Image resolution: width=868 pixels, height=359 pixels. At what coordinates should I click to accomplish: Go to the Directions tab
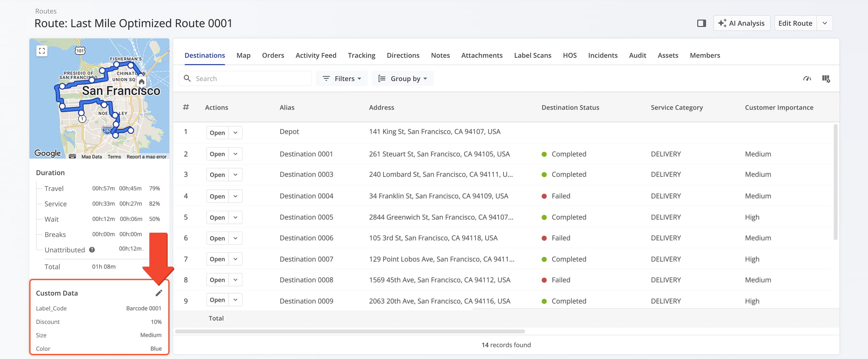403,55
